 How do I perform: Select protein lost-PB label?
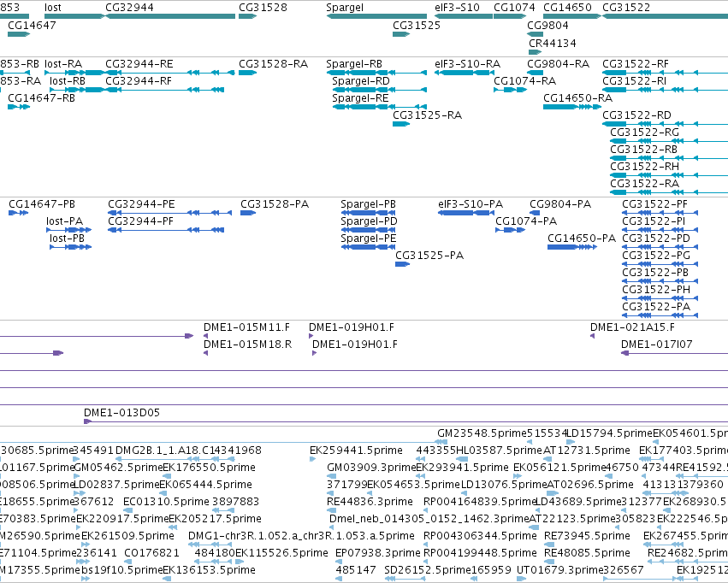68,238
